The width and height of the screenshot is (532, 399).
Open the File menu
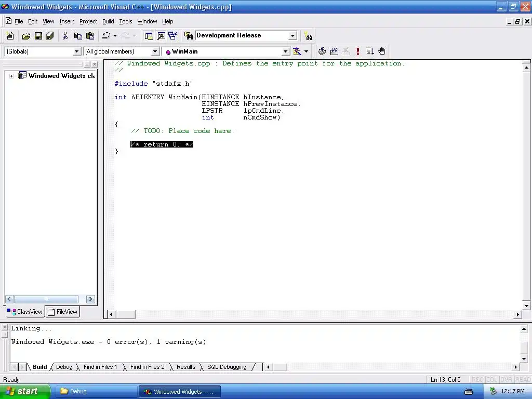coord(19,21)
